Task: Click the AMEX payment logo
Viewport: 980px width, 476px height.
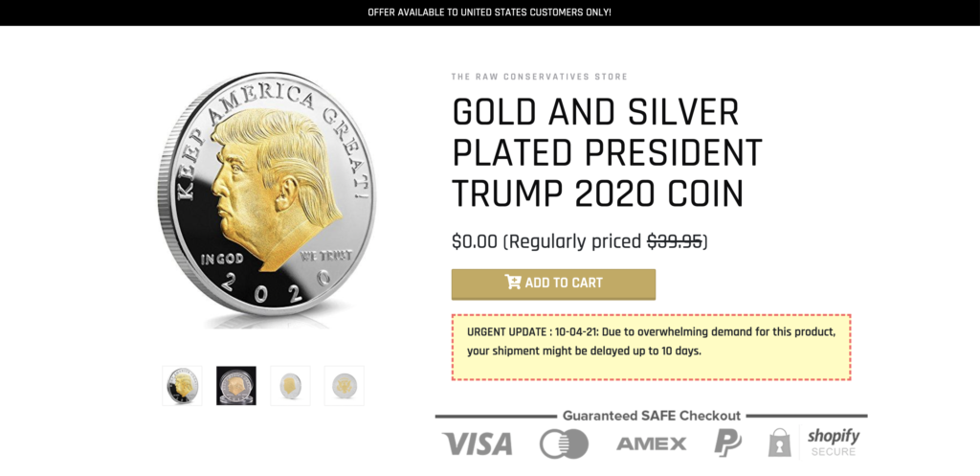Action: point(651,443)
